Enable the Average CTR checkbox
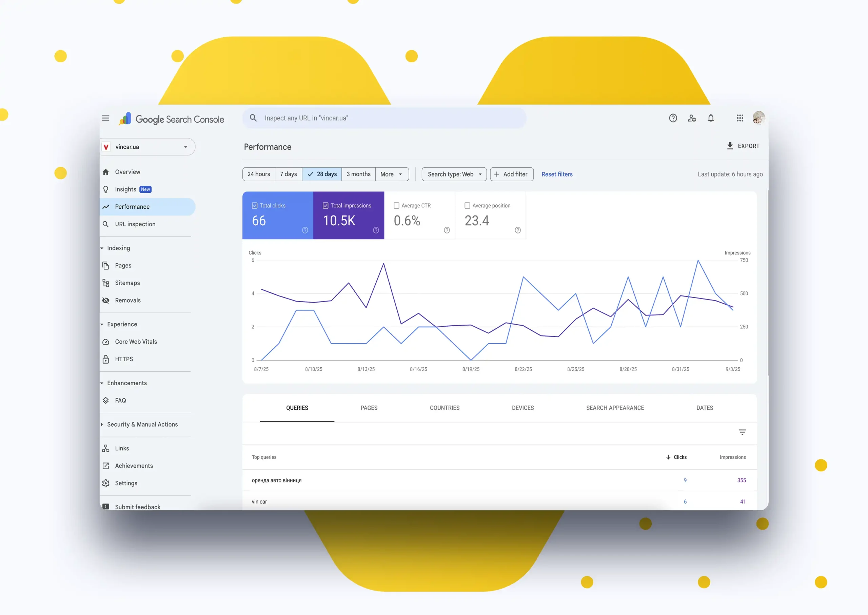This screenshot has width=868, height=615. tap(396, 206)
